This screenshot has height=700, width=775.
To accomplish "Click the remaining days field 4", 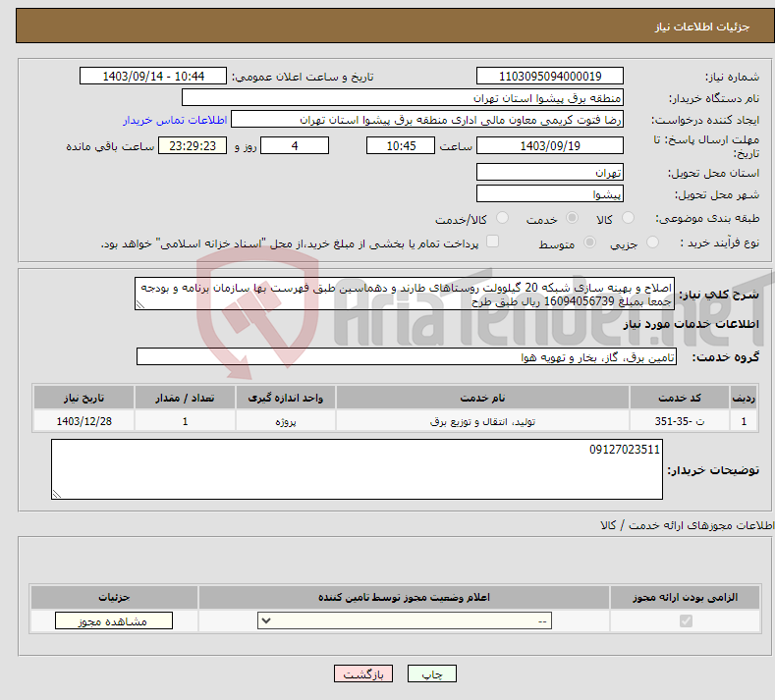I will coord(295,145).
